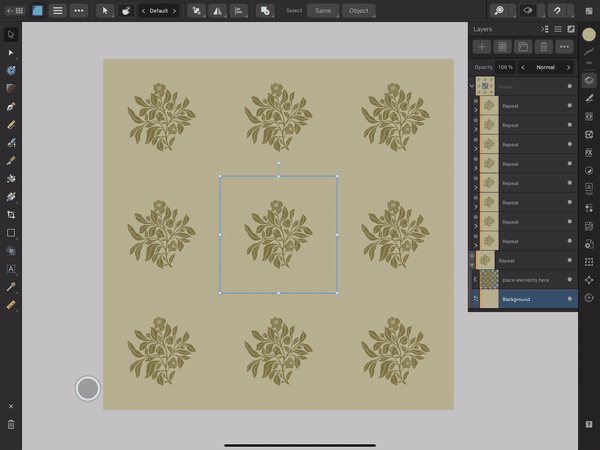Adjust the layer Opacity 100 % value
This screenshot has width=600, height=450.
[505, 67]
